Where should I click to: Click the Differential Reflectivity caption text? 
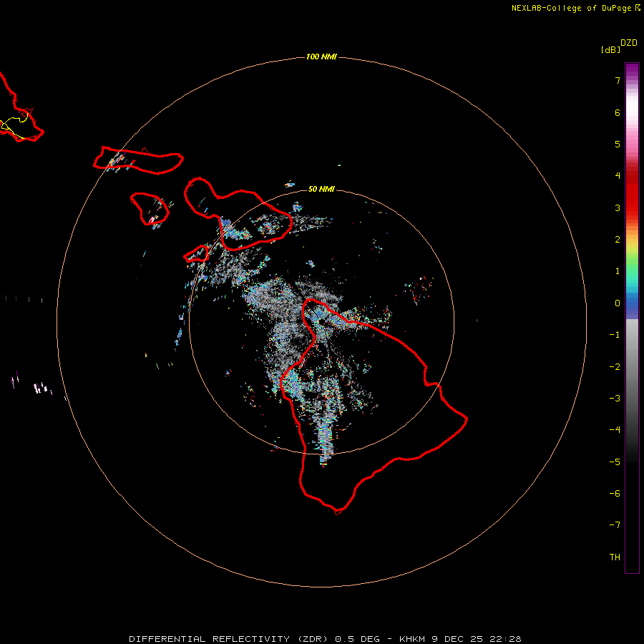[325, 639]
